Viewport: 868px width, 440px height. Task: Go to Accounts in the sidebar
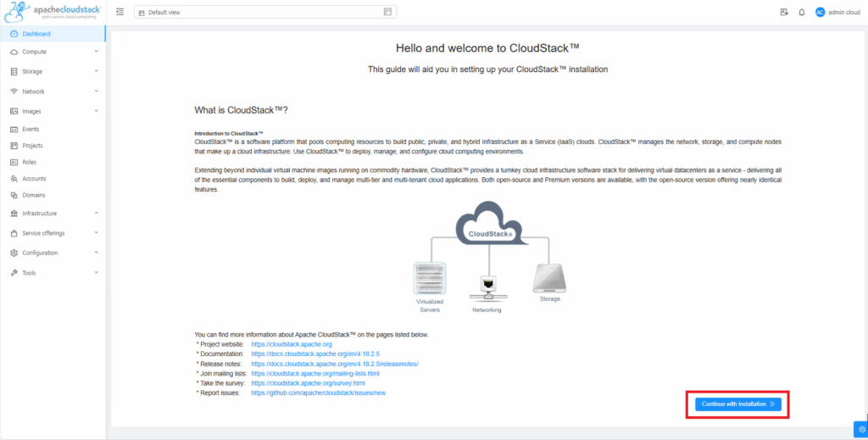53,179
